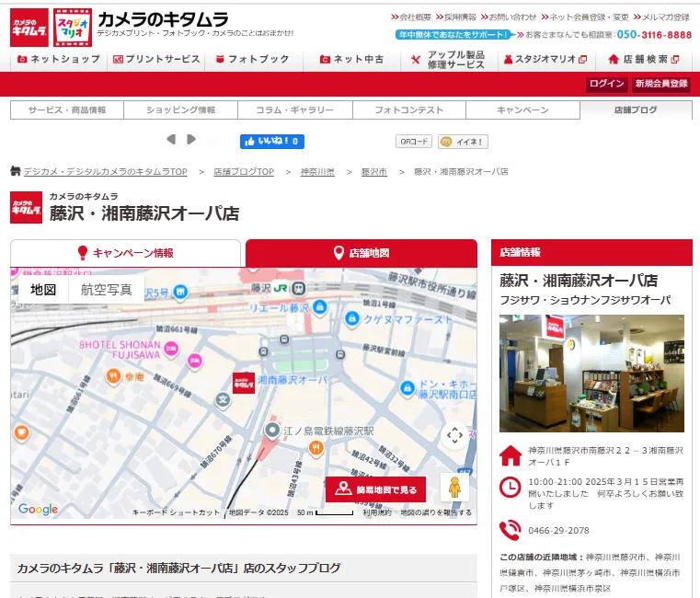Select 店舗ブログ tab
Viewport: 700px width, 598px height.
pos(636,109)
